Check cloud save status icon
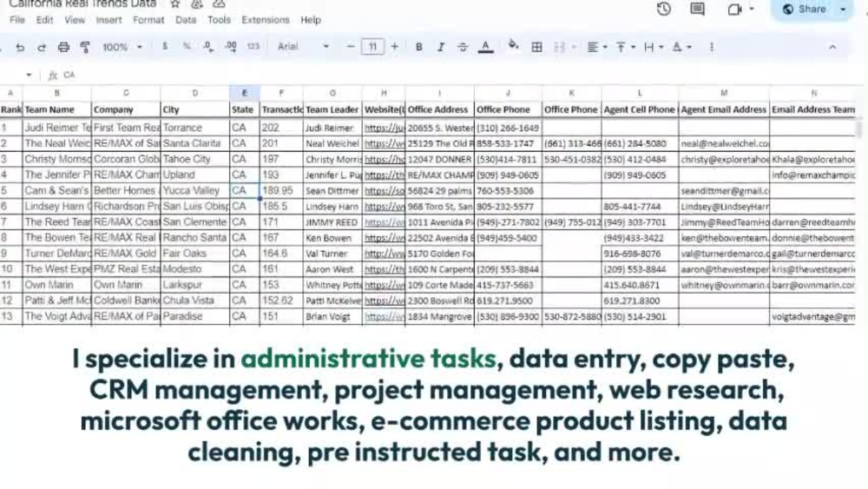Viewport: 868px width, 489px height. pos(219,3)
